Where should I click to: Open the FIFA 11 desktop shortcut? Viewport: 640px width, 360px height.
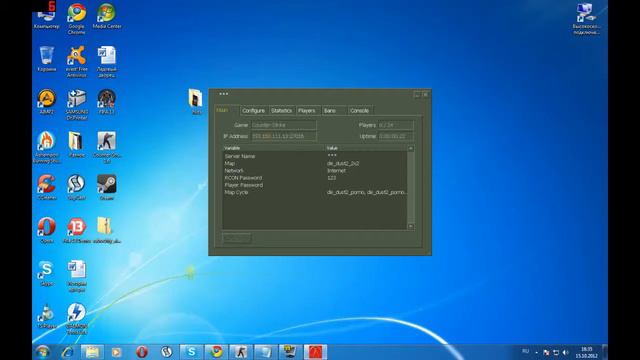107,102
